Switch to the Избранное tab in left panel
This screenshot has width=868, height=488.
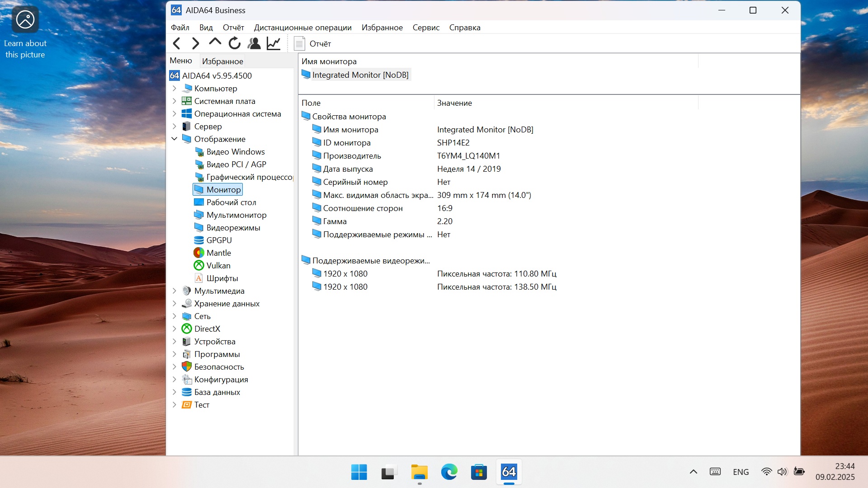pos(222,61)
